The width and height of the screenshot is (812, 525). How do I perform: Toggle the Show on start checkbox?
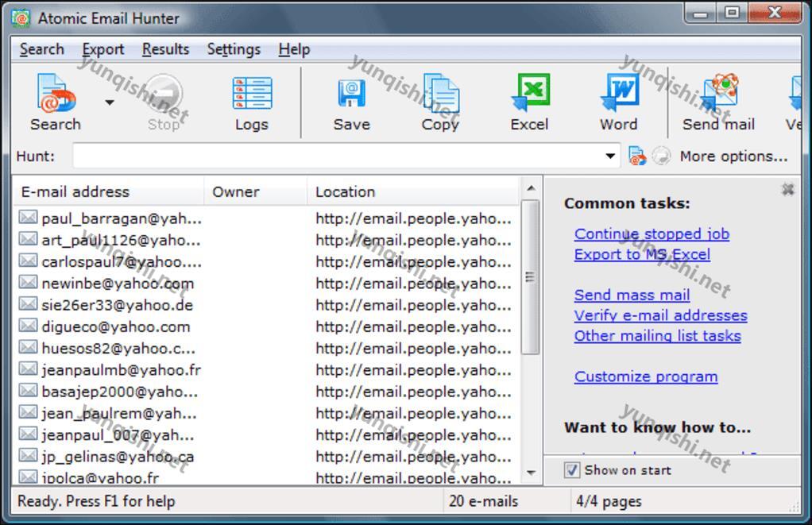pos(572,470)
